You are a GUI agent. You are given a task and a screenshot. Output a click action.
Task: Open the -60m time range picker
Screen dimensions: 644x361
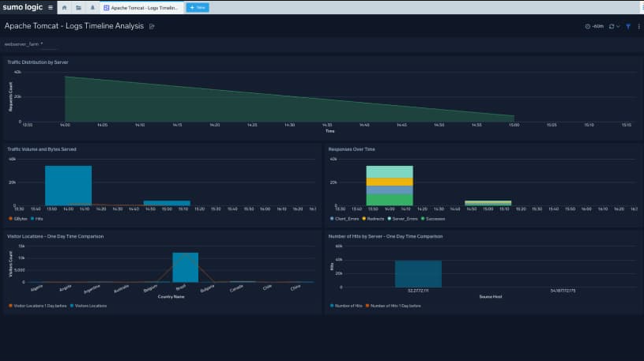(594, 26)
